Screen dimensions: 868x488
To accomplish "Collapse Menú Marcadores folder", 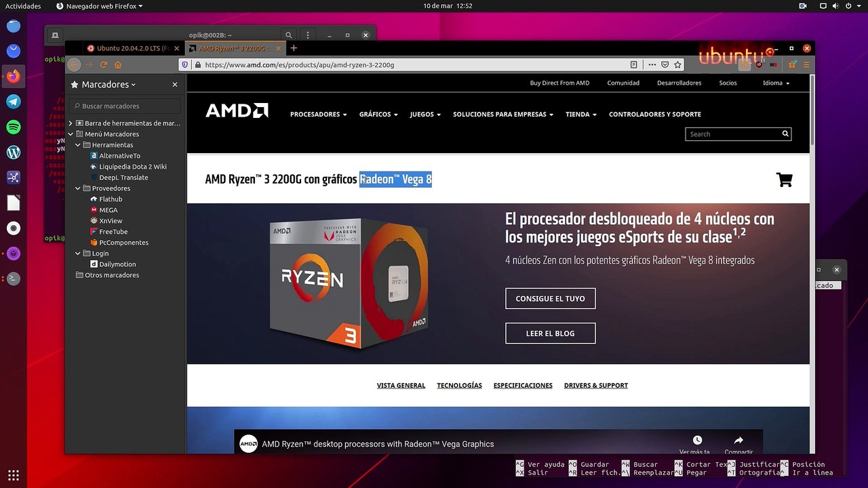I will point(71,134).
